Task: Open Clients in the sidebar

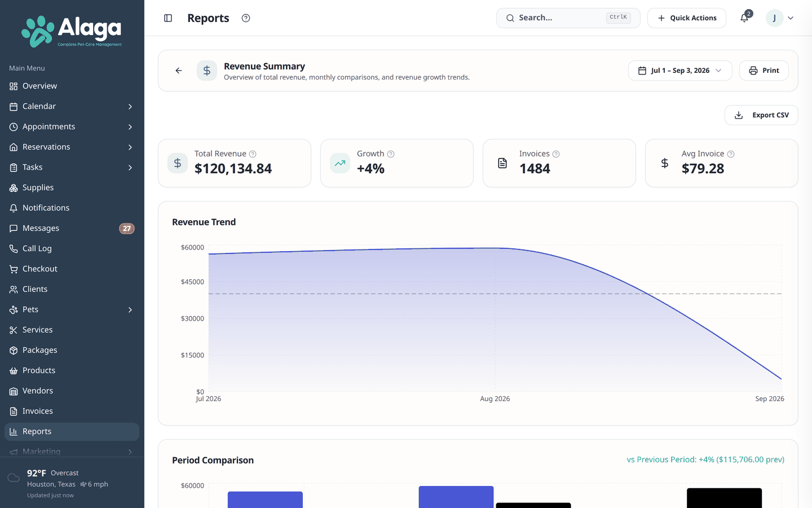Action: point(72,289)
